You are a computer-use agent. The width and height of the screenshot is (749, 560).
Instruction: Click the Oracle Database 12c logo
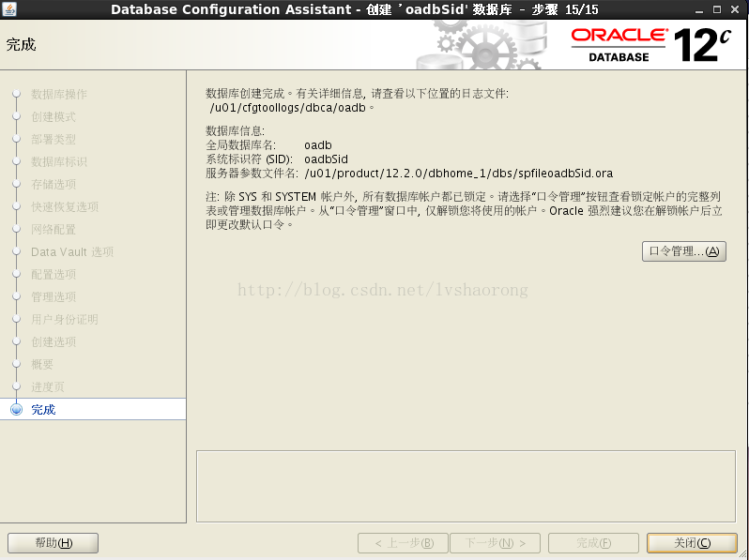pyautogui.click(x=651, y=44)
